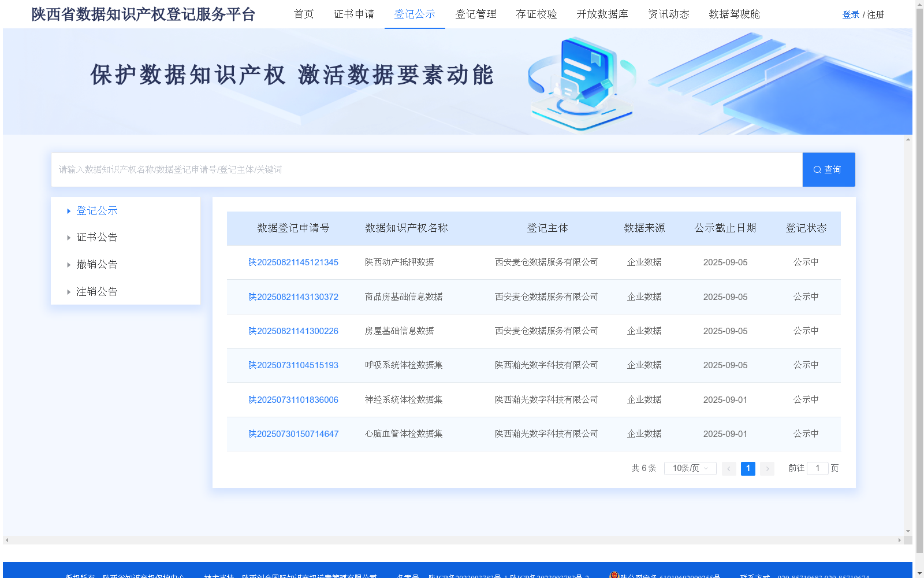Click the keyword search input field

(404, 169)
